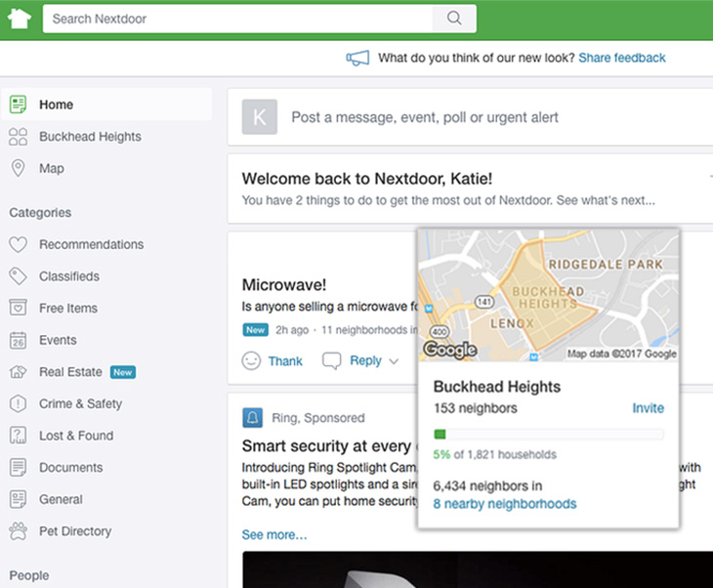Click Invite in neighborhood card
The height and width of the screenshot is (588, 713).
pos(648,408)
